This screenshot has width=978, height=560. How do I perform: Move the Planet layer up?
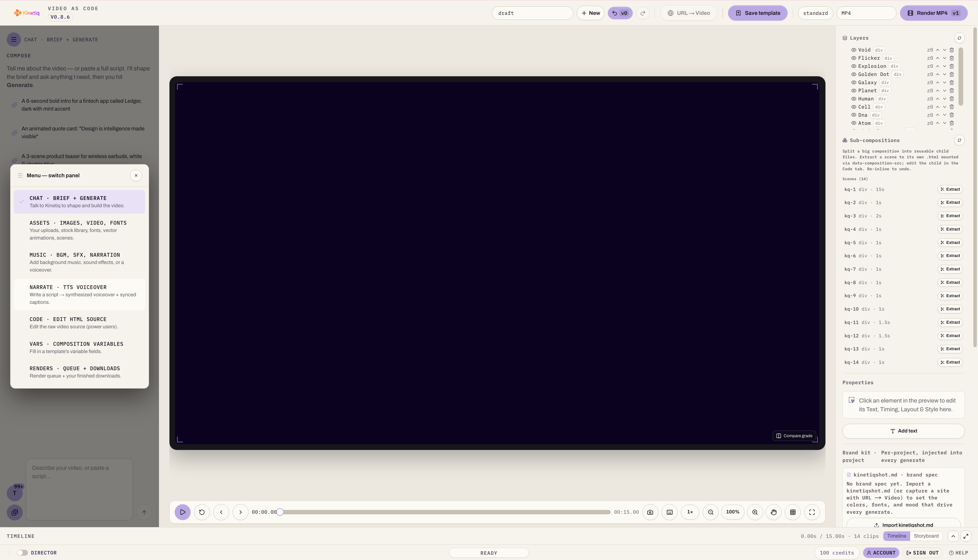[938, 91]
